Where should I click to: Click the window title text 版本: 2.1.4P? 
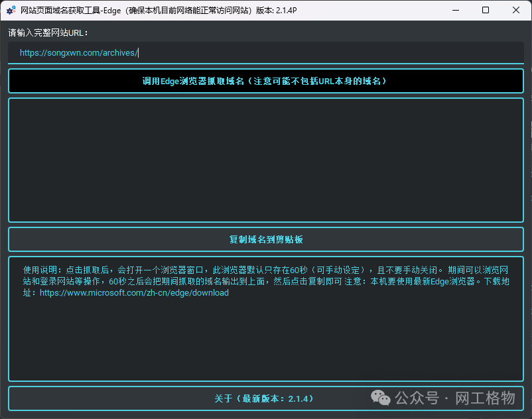[276, 11]
